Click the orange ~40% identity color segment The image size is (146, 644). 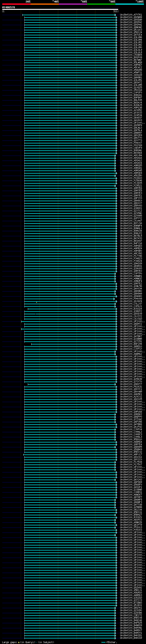[45, 4]
